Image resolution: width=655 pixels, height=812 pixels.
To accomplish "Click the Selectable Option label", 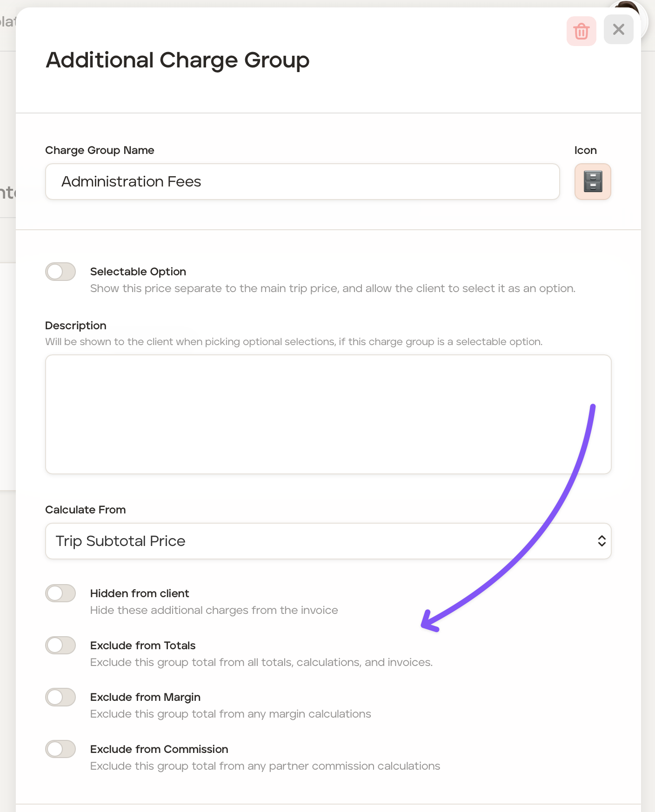I will (x=138, y=272).
